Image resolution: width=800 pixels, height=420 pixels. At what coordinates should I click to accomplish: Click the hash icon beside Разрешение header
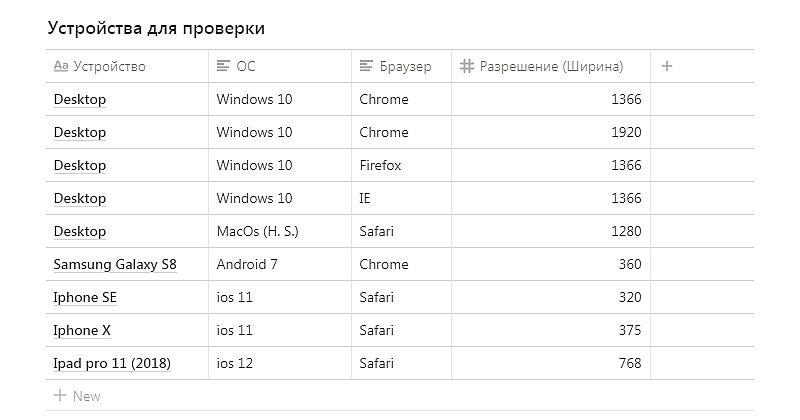(x=466, y=66)
